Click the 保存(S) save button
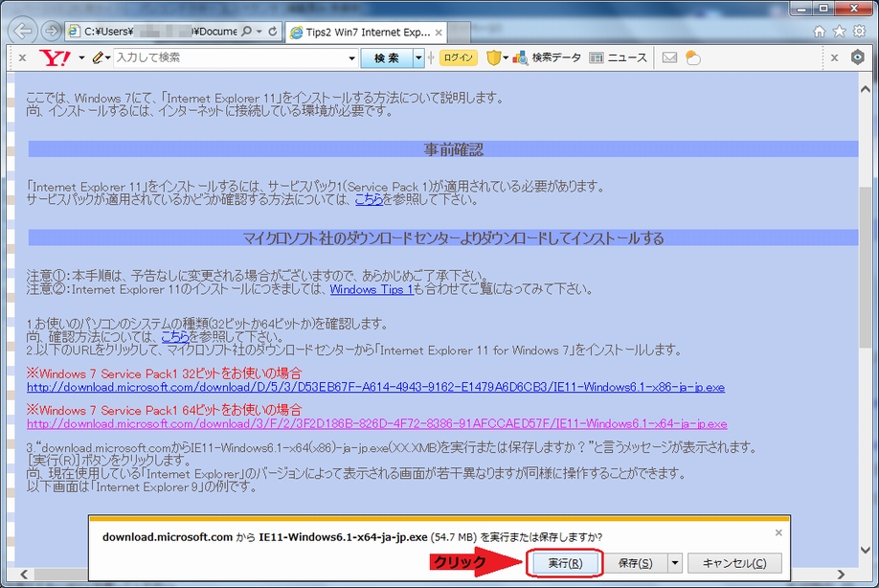The width and height of the screenshot is (879, 588). 636,563
